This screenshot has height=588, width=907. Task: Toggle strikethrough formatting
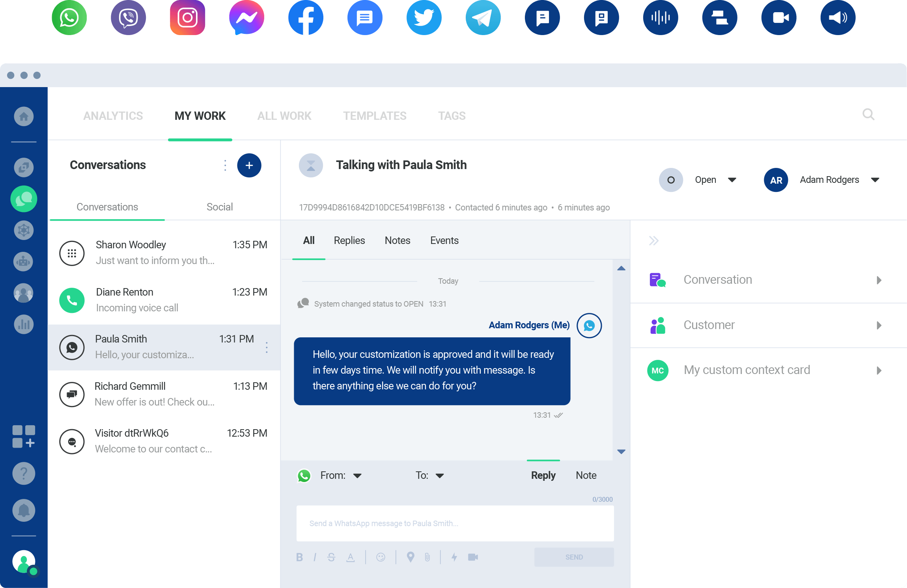pos(331,557)
